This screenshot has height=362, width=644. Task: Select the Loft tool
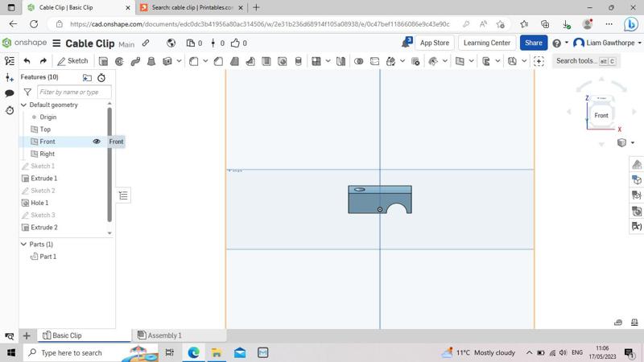pyautogui.click(x=151, y=61)
